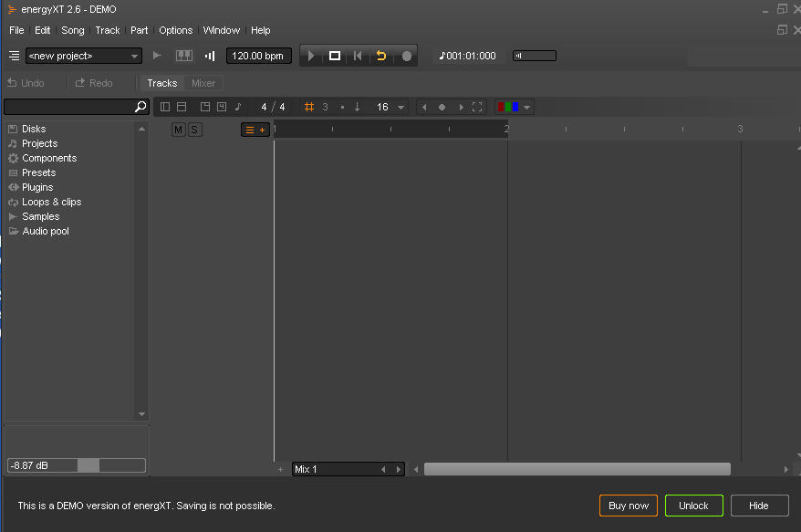
Task: Toggle the orange grid snap icon
Action: (309, 107)
